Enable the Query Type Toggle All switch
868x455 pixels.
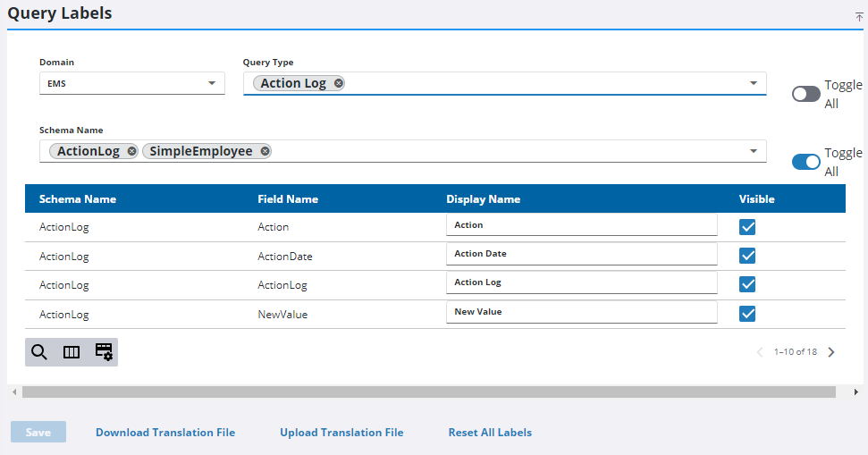[805, 94]
